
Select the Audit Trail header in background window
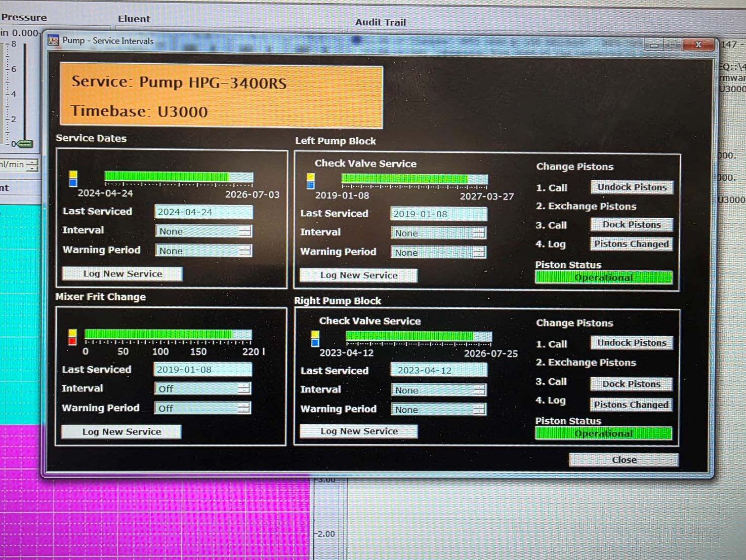381,22
